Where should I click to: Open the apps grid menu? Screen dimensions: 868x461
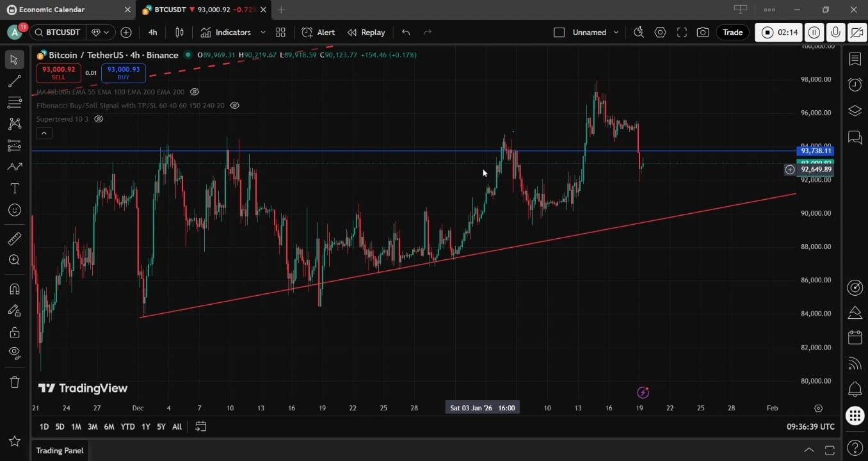click(x=855, y=416)
